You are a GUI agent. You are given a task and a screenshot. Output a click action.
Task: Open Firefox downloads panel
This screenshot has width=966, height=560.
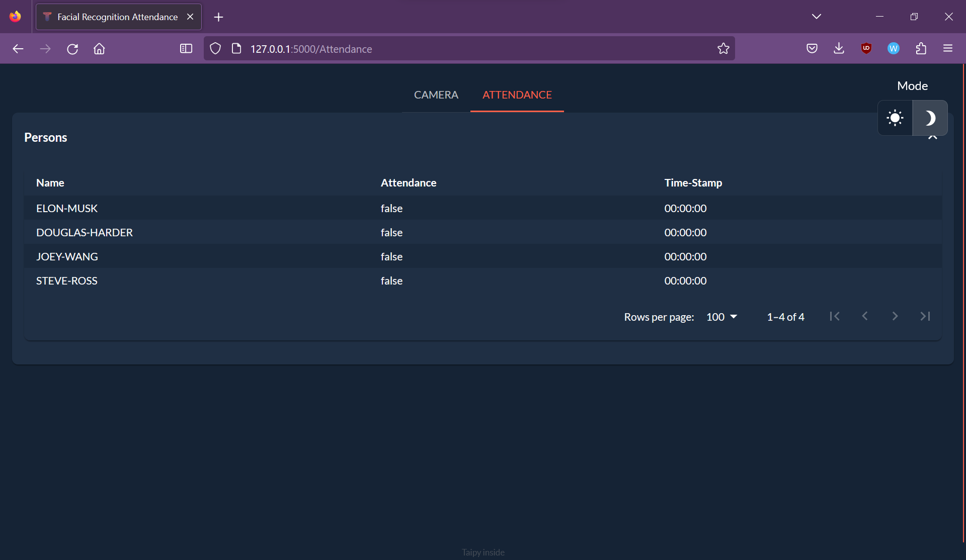[x=839, y=48]
